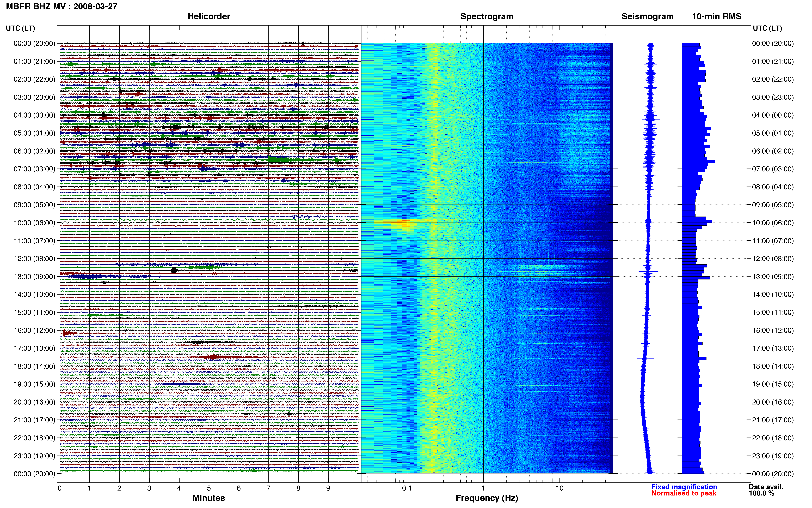Select the '0.1' frequency tick label
812x508 pixels.
point(407,488)
